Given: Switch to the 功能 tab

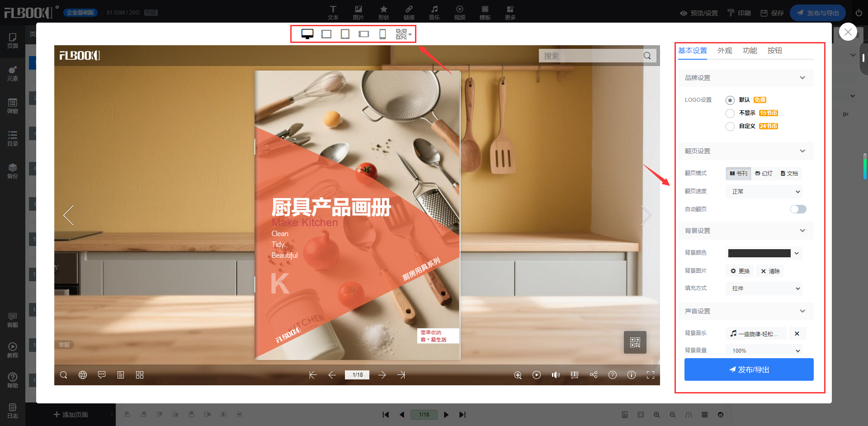Looking at the screenshot, I should point(750,51).
